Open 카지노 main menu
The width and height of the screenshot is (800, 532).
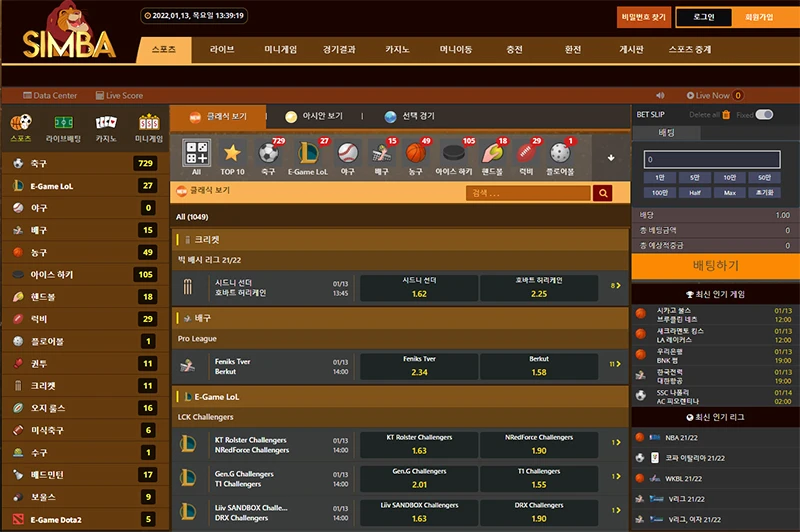(397, 49)
